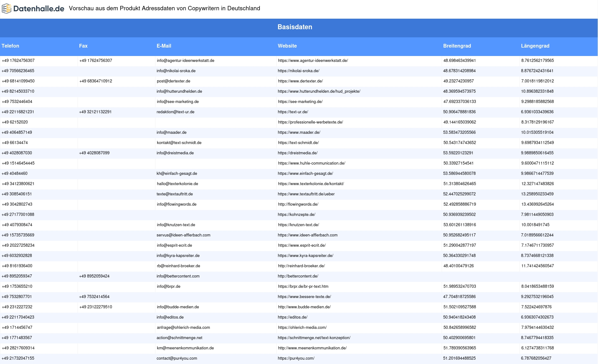This screenshot has height=364, width=598.
Task: Select latitude value 47.704818725586
Action: 459,297
